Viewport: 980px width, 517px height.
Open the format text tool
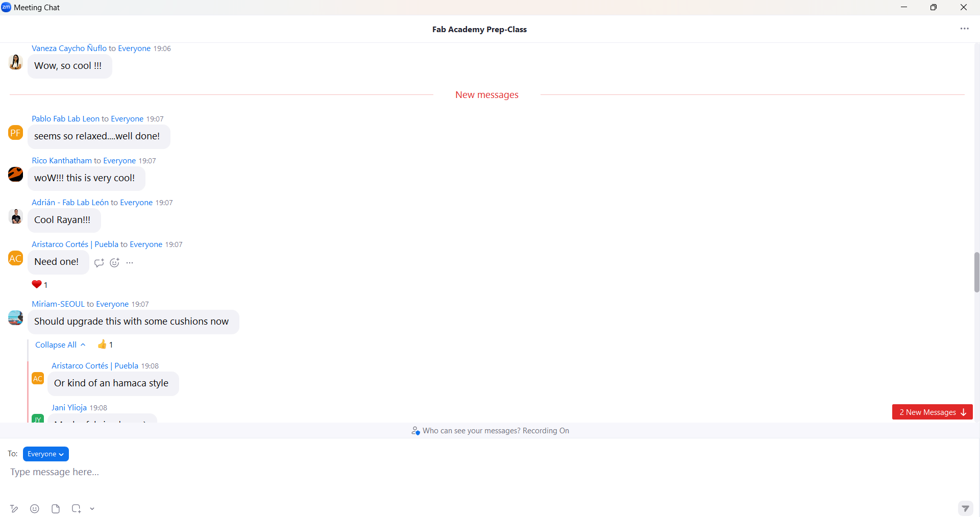tap(14, 508)
